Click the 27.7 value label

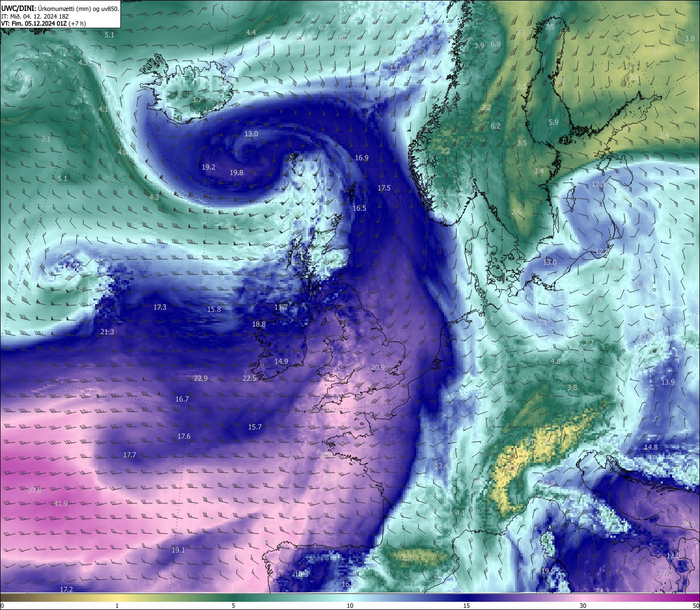pos(665,572)
